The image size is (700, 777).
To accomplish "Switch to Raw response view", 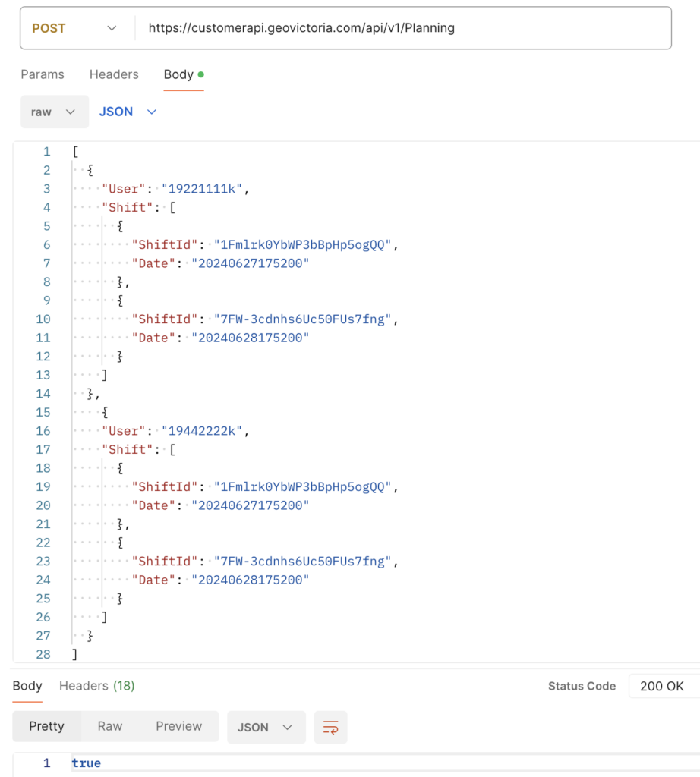I will pyautogui.click(x=110, y=726).
